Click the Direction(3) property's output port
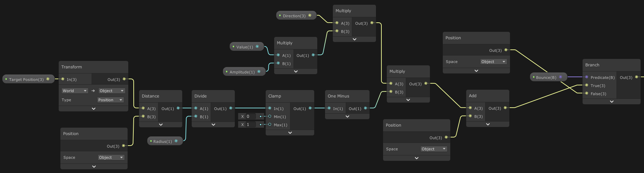 pyautogui.click(x=310, y=16)
